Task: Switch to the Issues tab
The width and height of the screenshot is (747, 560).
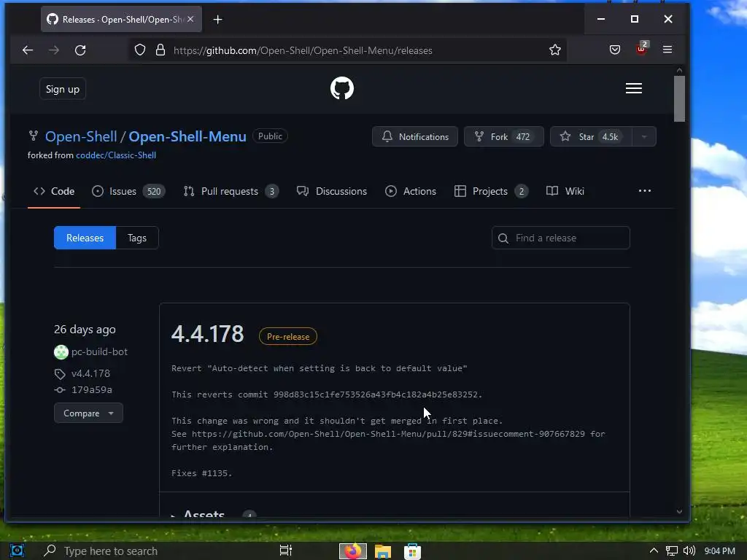Action: 128,192
